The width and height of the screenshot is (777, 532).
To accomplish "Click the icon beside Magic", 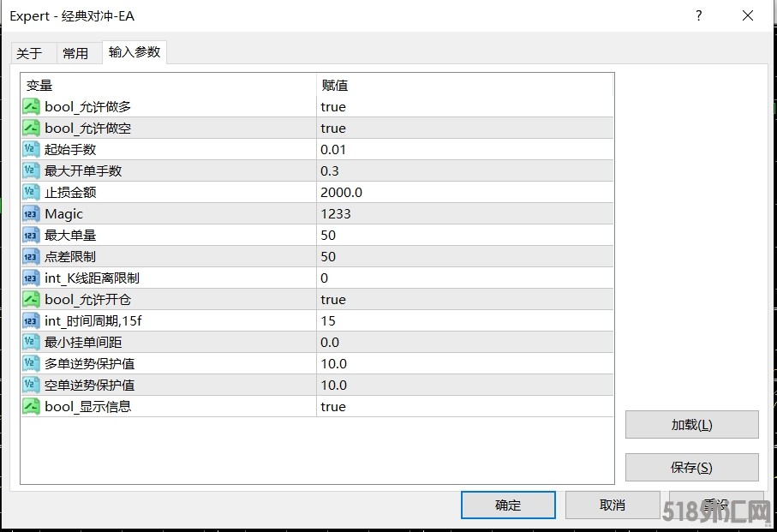I will 31,213.
